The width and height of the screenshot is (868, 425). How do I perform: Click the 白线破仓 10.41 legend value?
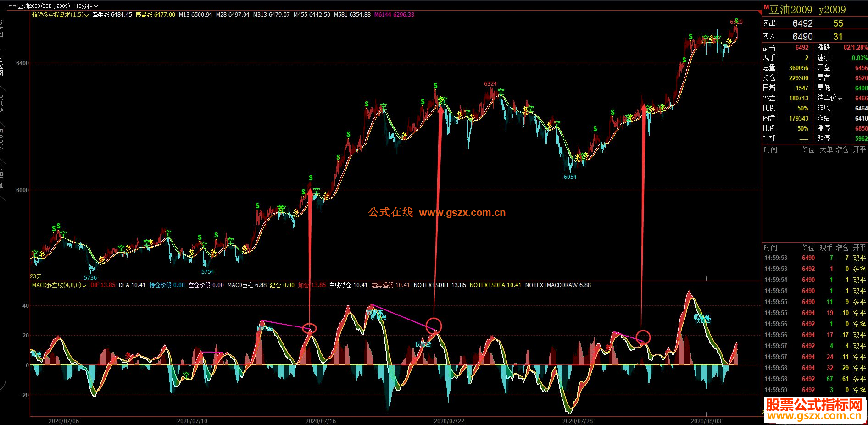click(x=349, y=285)
